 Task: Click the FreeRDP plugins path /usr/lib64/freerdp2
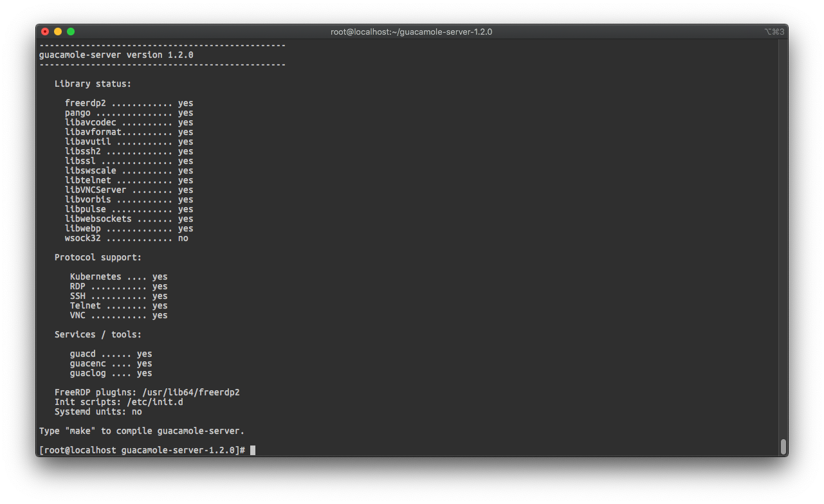190,392
